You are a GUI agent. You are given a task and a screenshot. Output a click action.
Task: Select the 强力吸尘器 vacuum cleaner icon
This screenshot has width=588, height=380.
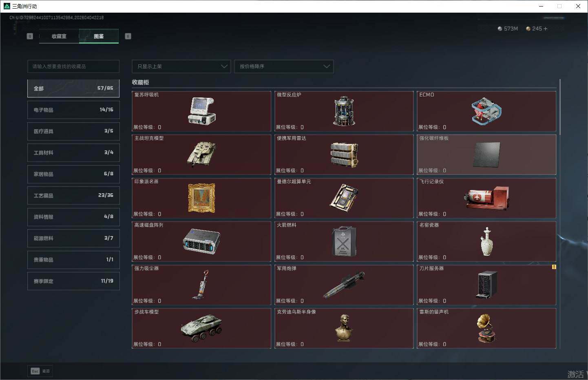[201, 285]
